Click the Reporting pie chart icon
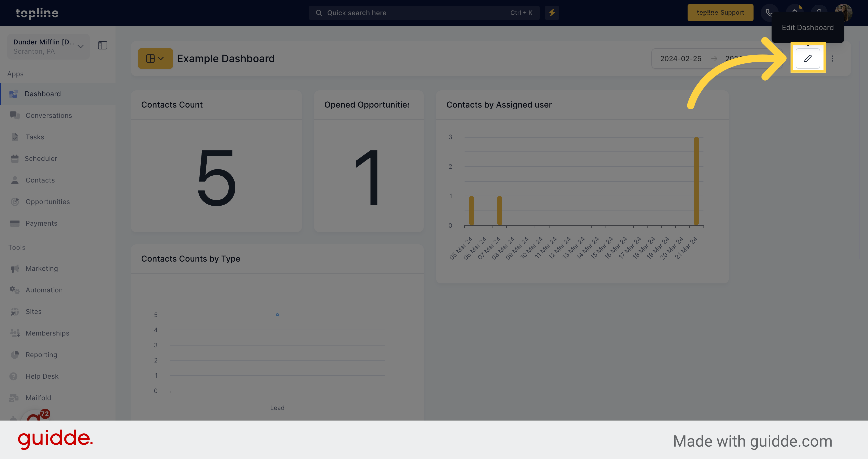The height and width of the screenshot is (459, 868). 15,355
